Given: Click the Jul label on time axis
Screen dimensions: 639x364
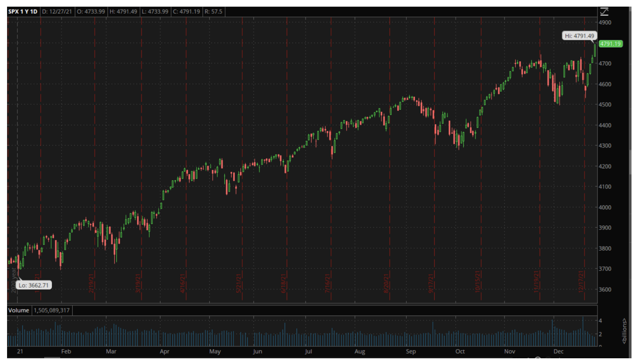Looking at the screenshot, I should pyautogui.click(x=308, y=352).
